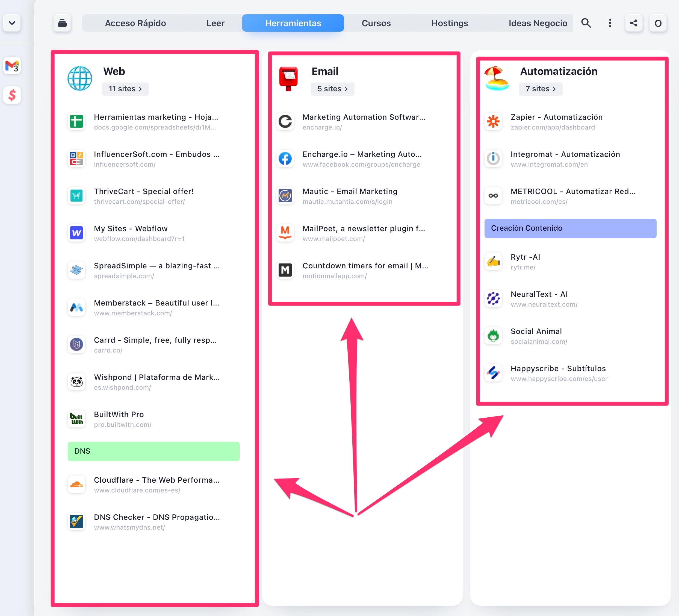Open the Ideas Negocio tab
The image size is (679, 616).
click(x=538, y=23)
